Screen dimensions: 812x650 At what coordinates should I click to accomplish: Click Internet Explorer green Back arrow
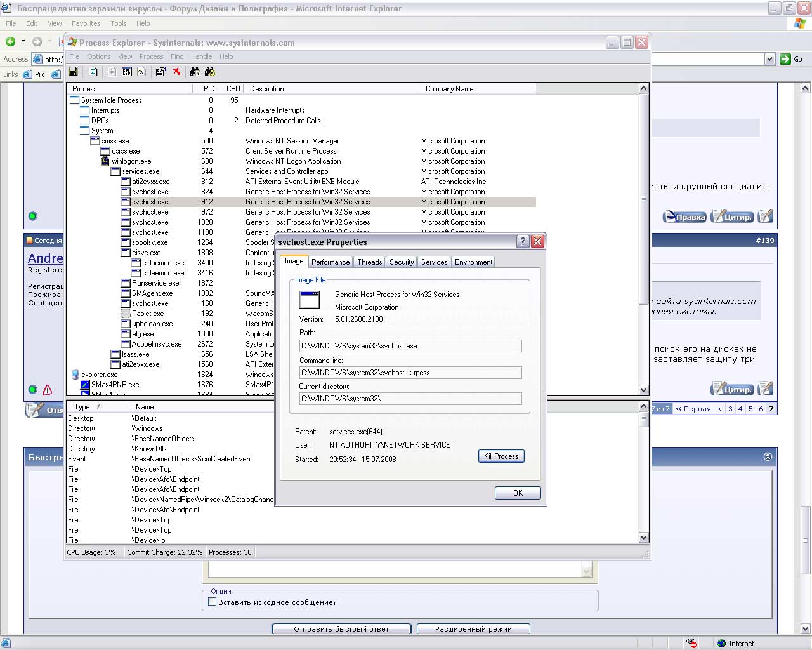click(11, 41)
